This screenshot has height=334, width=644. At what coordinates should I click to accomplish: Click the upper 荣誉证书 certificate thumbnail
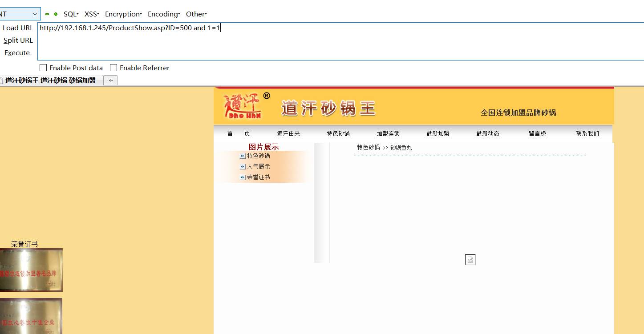pos(31,270)
